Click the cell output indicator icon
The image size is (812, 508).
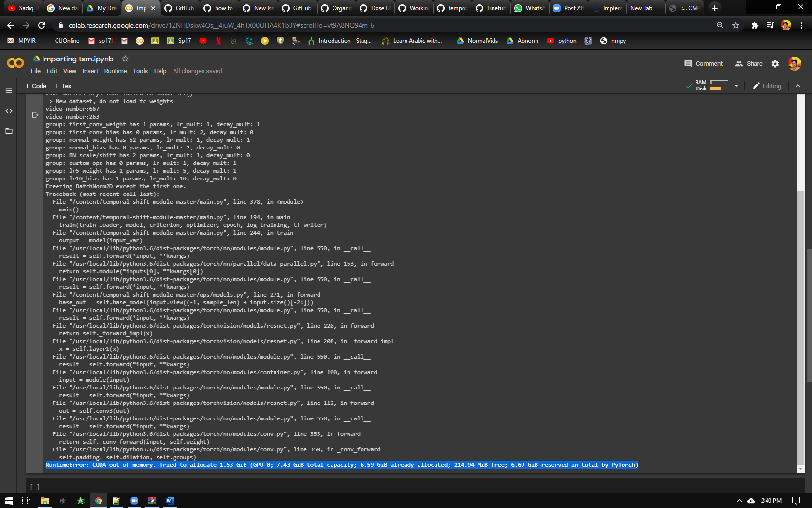coord(35,115)
